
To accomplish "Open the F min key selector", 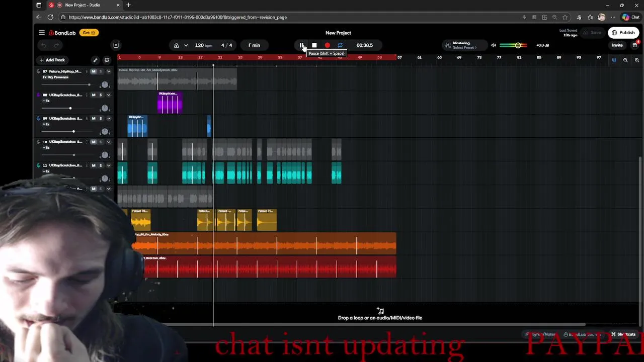I will click(254, 45).
